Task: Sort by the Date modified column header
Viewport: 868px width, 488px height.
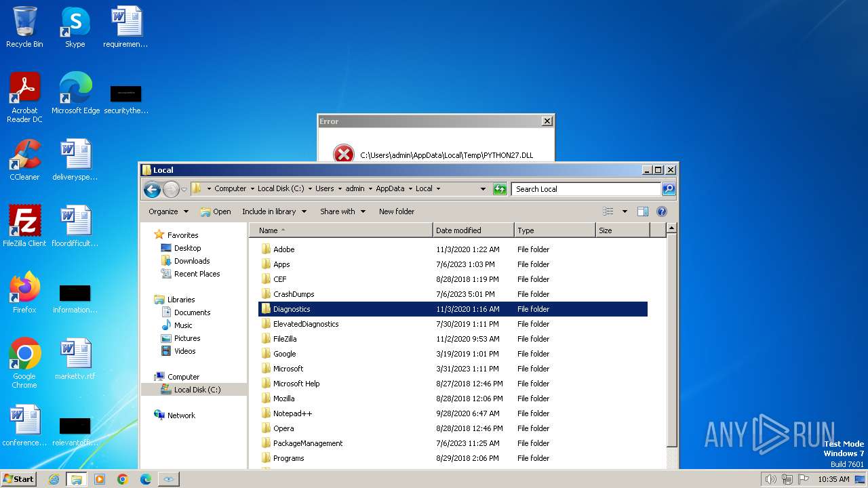Action: 473,230
